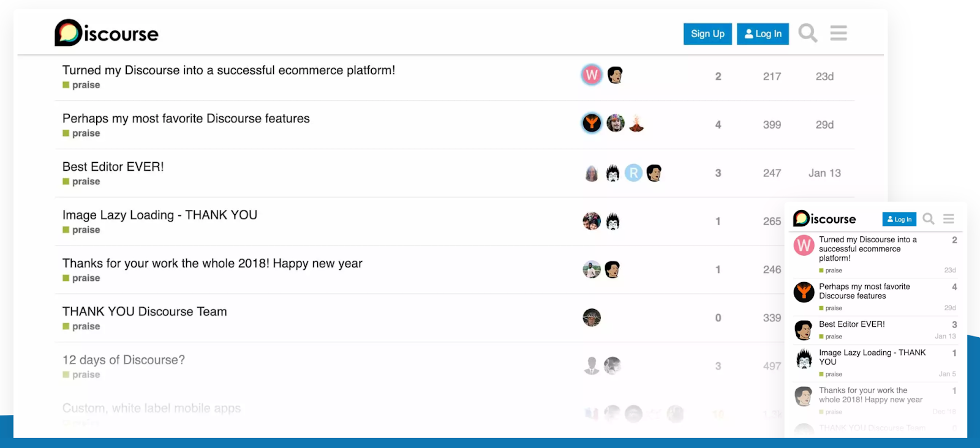Click blue R avatar on Best Editor row
The height and width of the screenshot is (448, 980).
633,173
